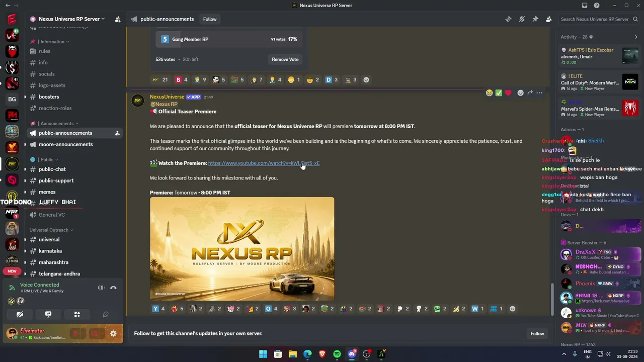Screen dimensions: 644x362
Task: Launch Spotify from the taskbar
Action: (337, 354)
